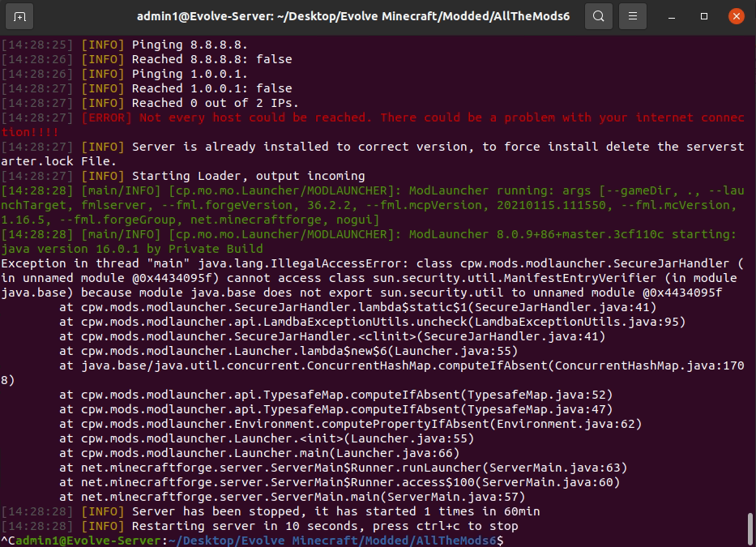Select the IllegalAccessError exception message
Screen dimensions: 756x547
[x=373, y=263]
